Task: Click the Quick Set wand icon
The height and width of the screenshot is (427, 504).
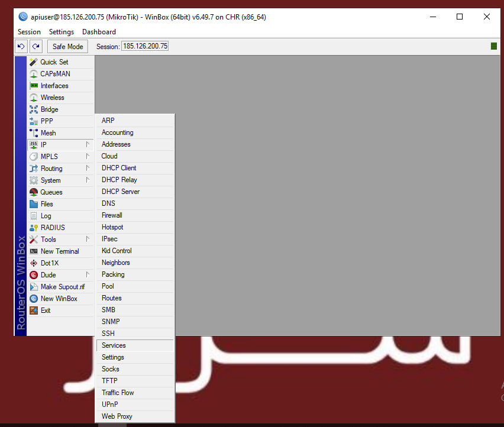Action: [34, 62]
